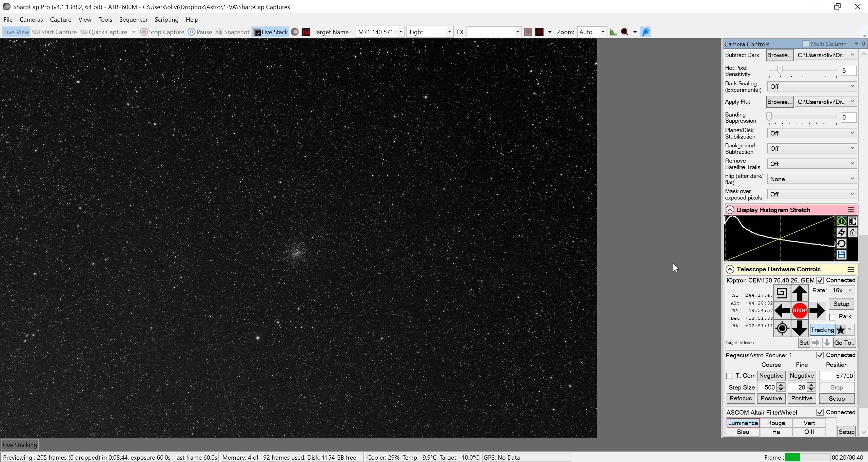Click the red STOP mount button
This screenshot has height=462, width=868.
click(800, 311)
